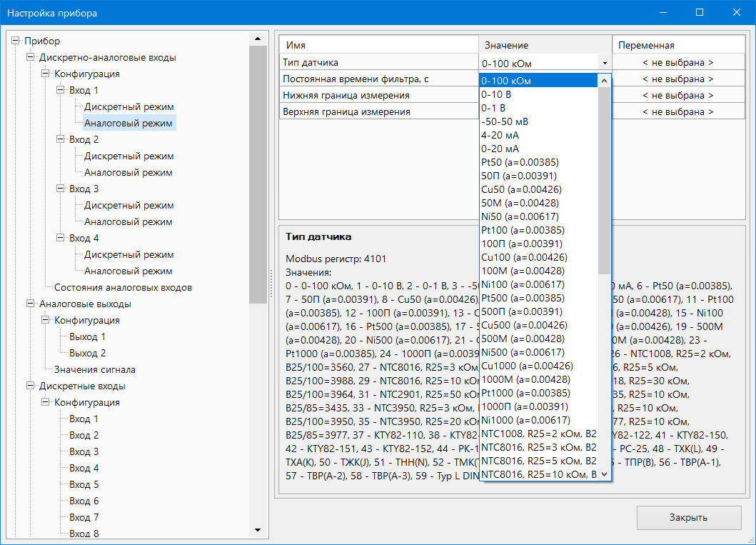
Task: Open Значения сигнала tree item
Action: [x=94, y=369]
